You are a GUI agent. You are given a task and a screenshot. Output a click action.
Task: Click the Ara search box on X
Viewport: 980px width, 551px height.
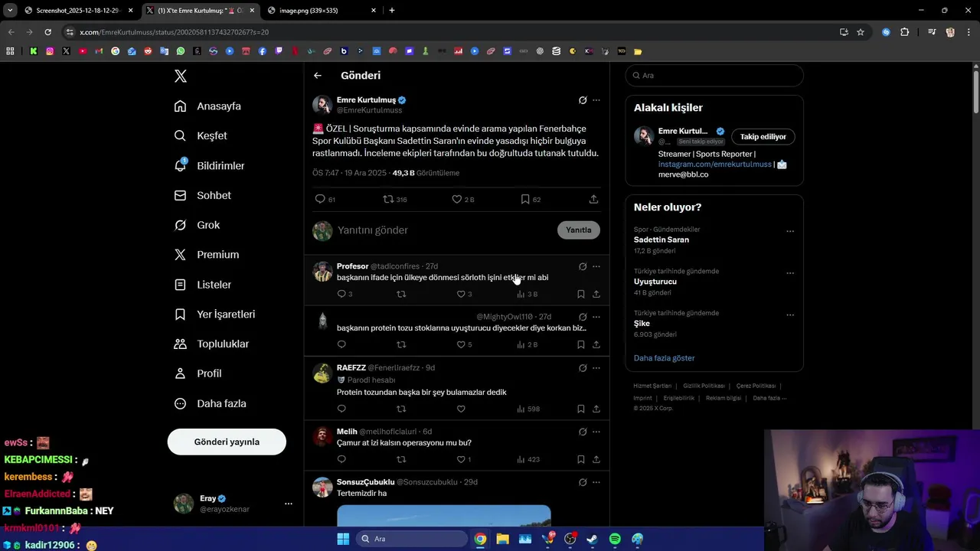tap(714, 75)
